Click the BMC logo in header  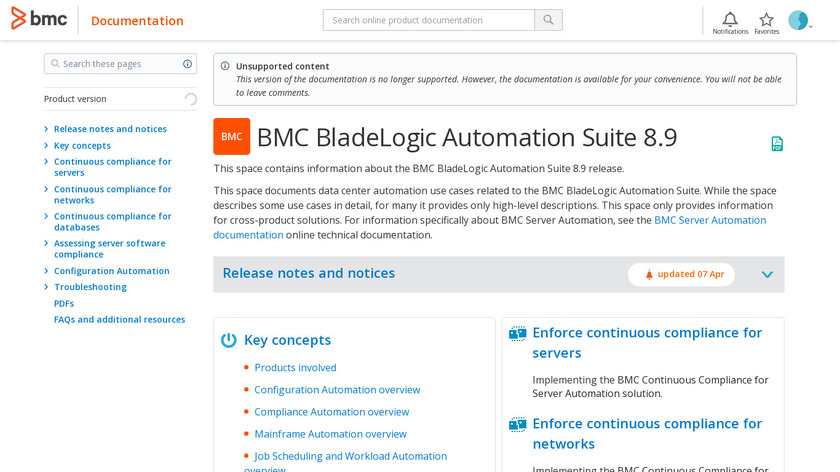pyautogui.click(x=39, y=18)
